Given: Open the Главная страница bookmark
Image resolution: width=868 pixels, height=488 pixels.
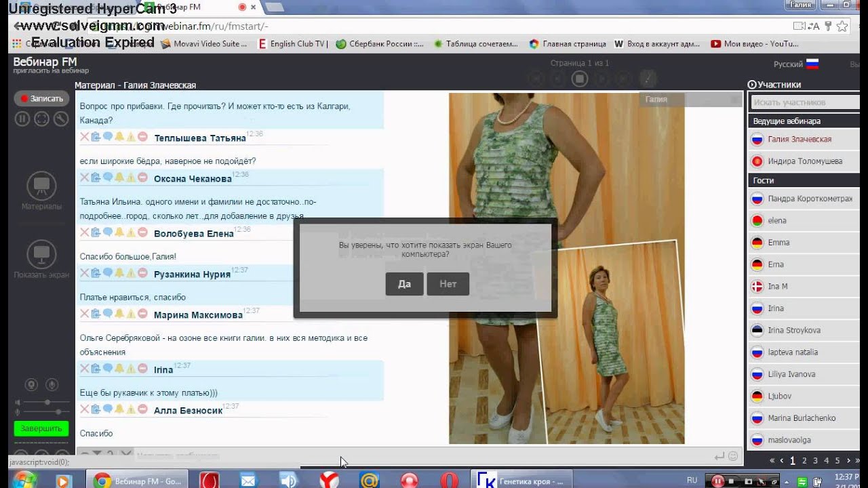Looking at the screenshot, I should pyautogui.click(x=568, y=43).
